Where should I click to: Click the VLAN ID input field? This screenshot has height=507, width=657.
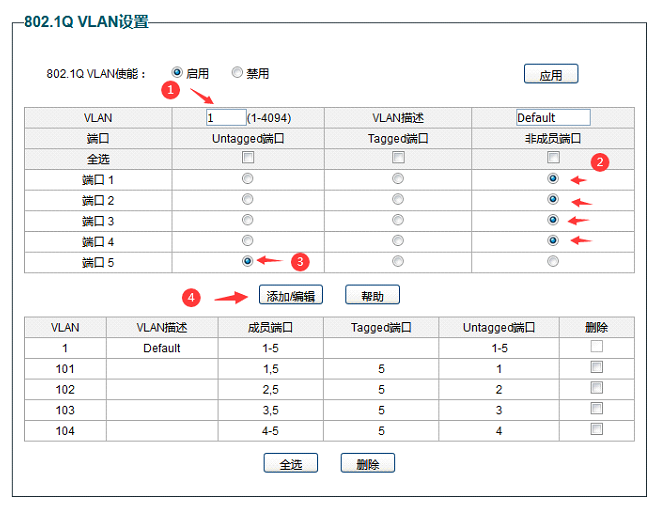tap(225, 118)
